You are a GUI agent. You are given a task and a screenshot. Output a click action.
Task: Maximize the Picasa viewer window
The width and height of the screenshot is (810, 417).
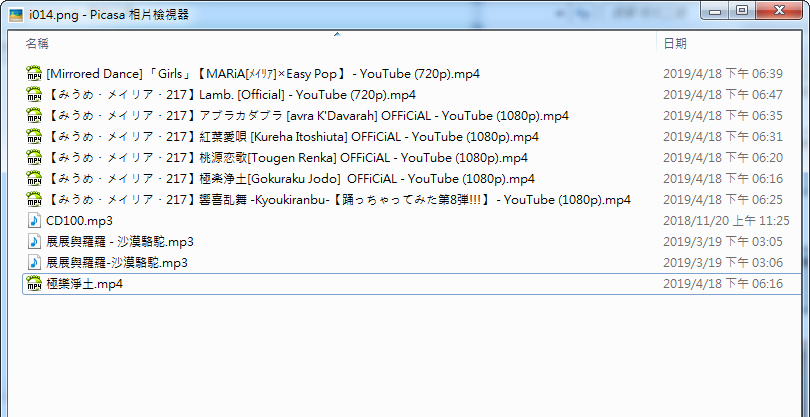coord(742,10)
